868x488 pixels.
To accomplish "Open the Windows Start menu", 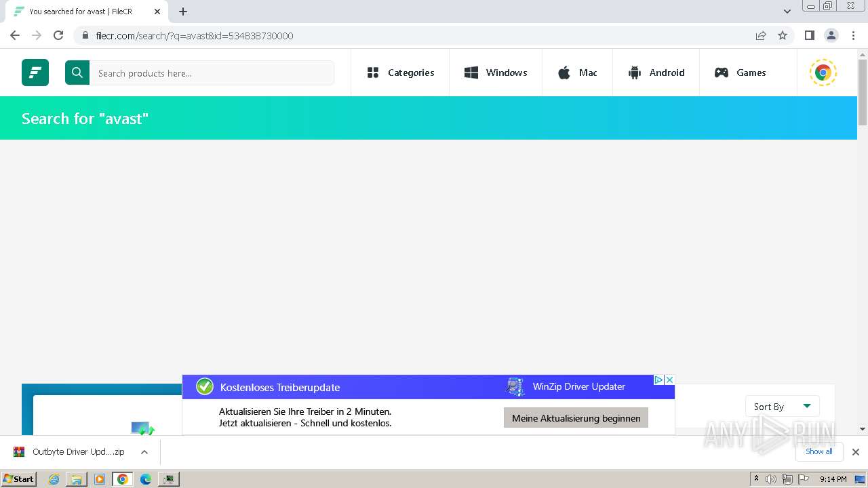I will coord(19,479).
